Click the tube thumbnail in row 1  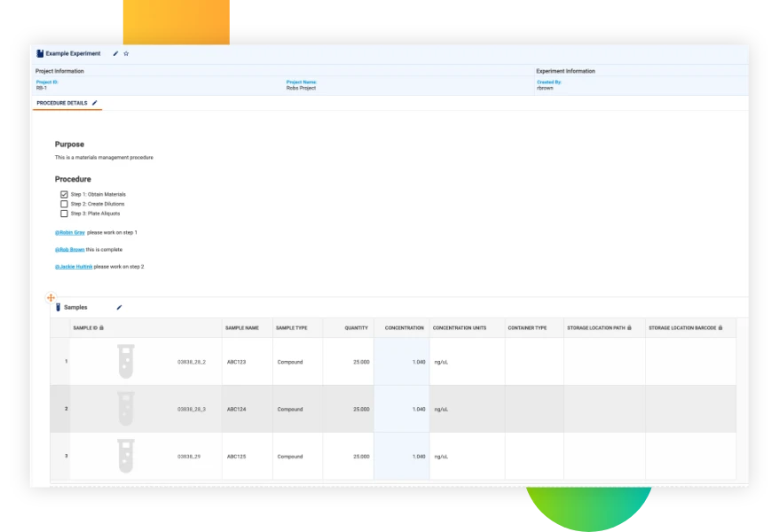pyautogui.click(x=125, y=361)
